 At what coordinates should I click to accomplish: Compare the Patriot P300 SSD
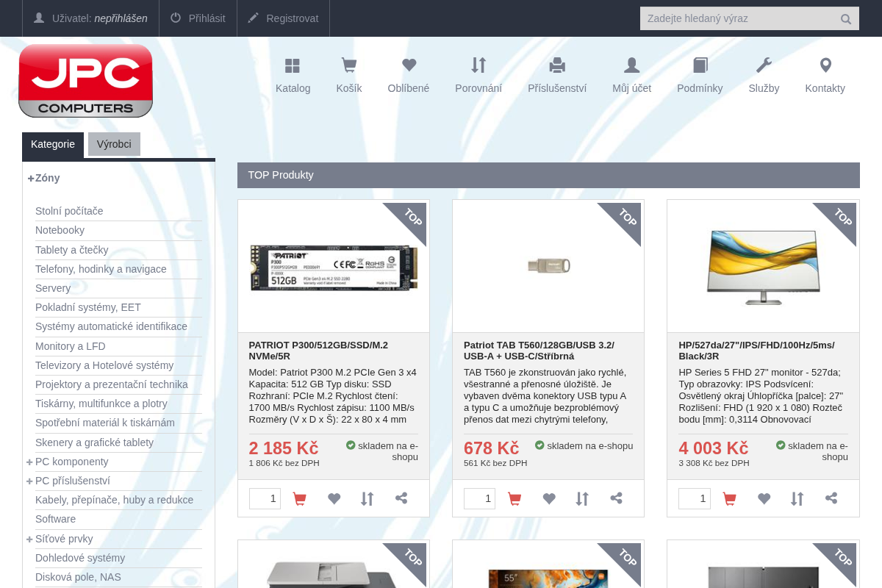coord(367,499)
